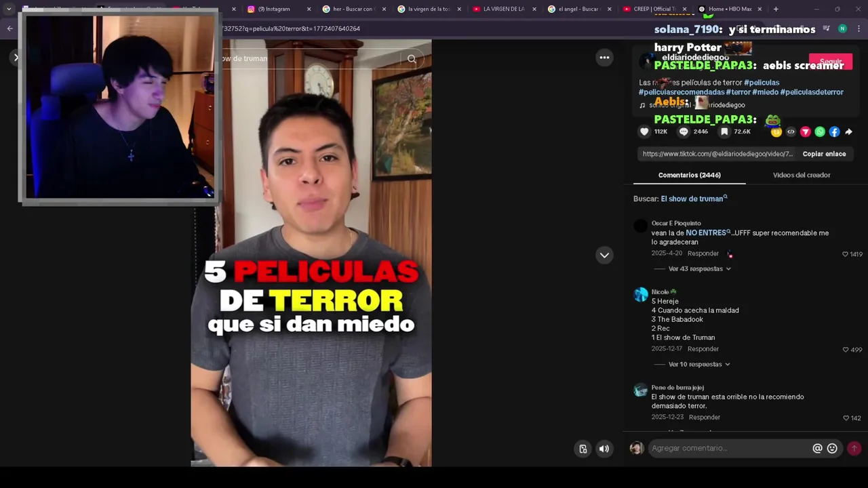
Task: Switch to 'Videos del creador' tab
Action: click(802, 175)
